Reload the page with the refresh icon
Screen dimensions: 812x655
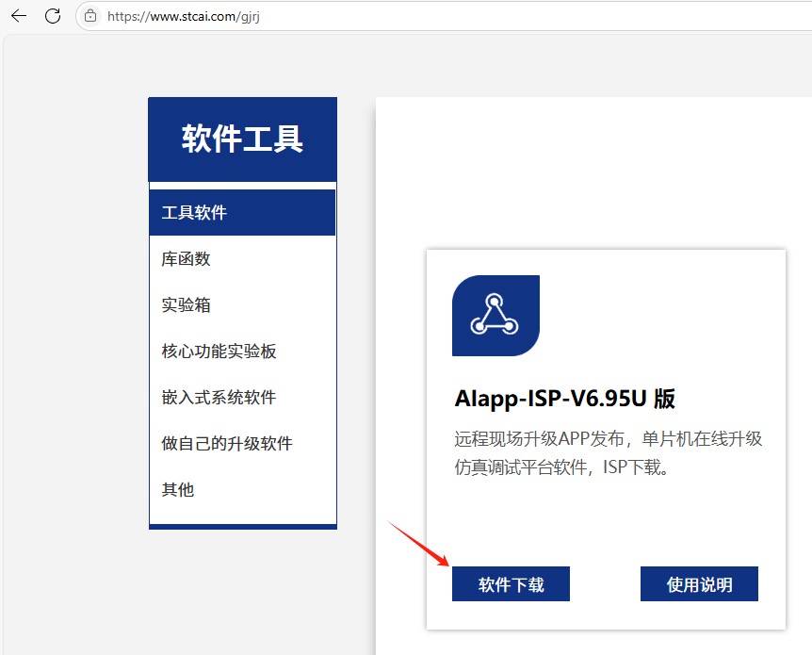(x=53, y=16)
